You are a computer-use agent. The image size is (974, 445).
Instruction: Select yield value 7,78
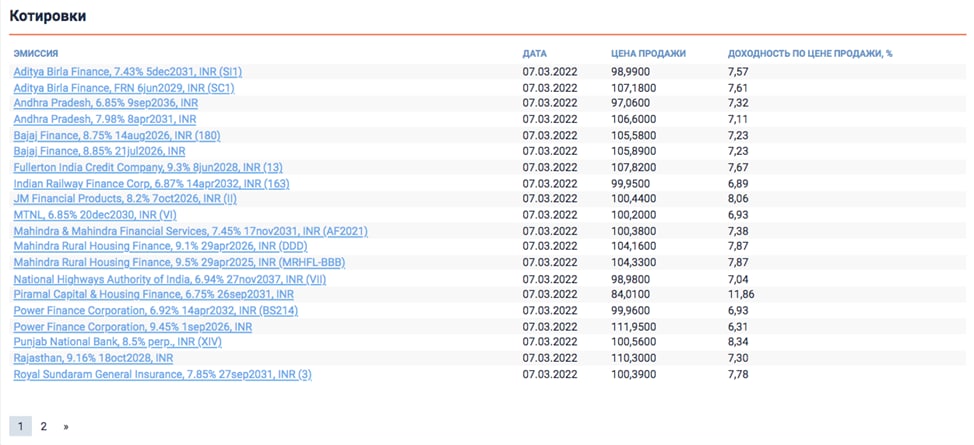[x=738, y=375]
